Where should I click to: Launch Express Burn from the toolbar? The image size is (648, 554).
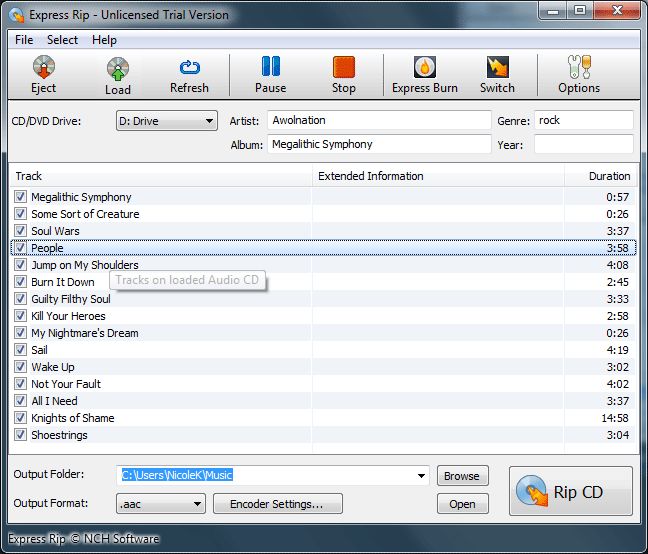click(x=424, y=69)
